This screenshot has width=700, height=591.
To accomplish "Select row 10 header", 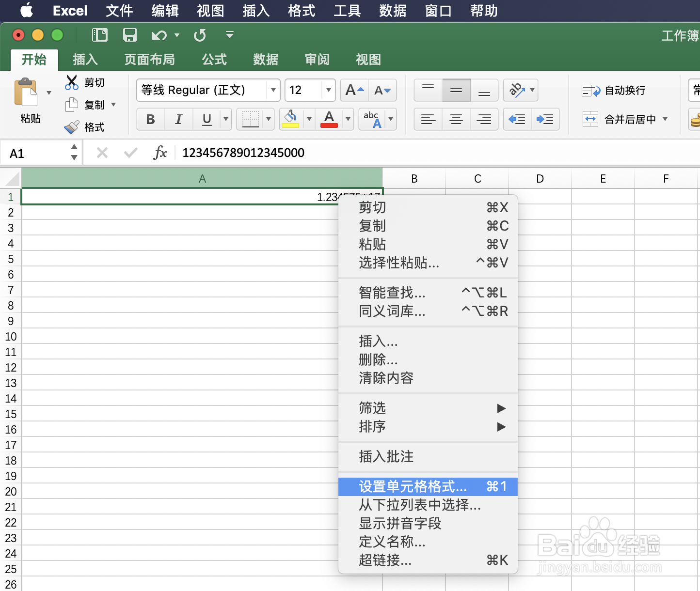I will [x=11, y=337].
